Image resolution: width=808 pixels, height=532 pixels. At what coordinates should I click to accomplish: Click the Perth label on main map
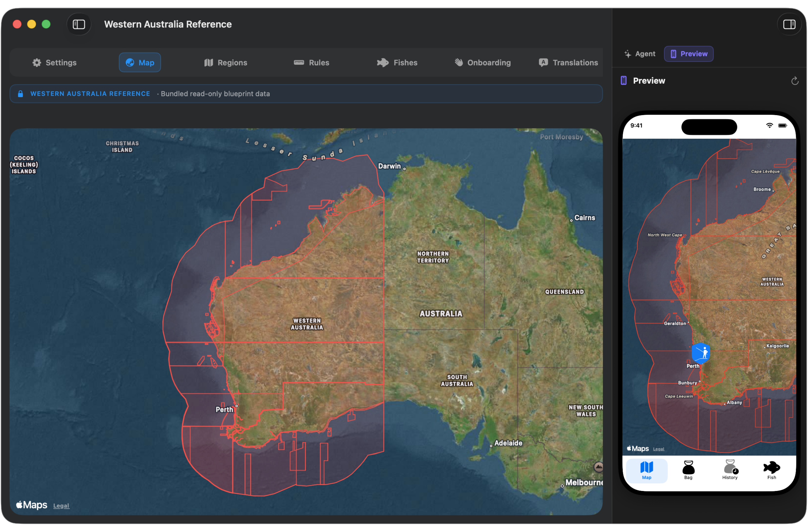[x=224, y=410]
